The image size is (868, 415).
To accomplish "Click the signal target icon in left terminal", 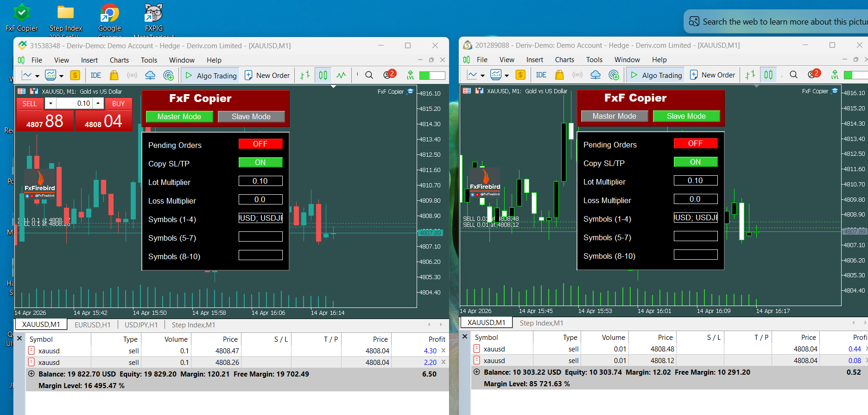I will 169,75.
